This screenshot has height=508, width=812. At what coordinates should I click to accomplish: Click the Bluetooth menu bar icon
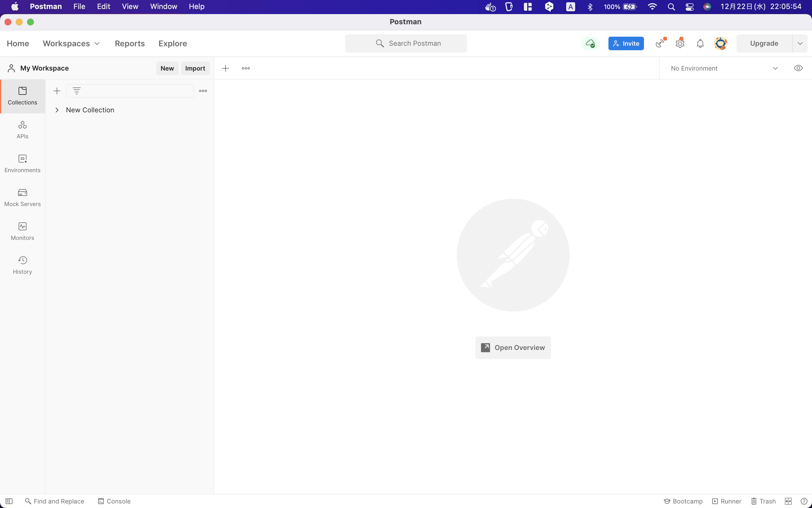590,7
